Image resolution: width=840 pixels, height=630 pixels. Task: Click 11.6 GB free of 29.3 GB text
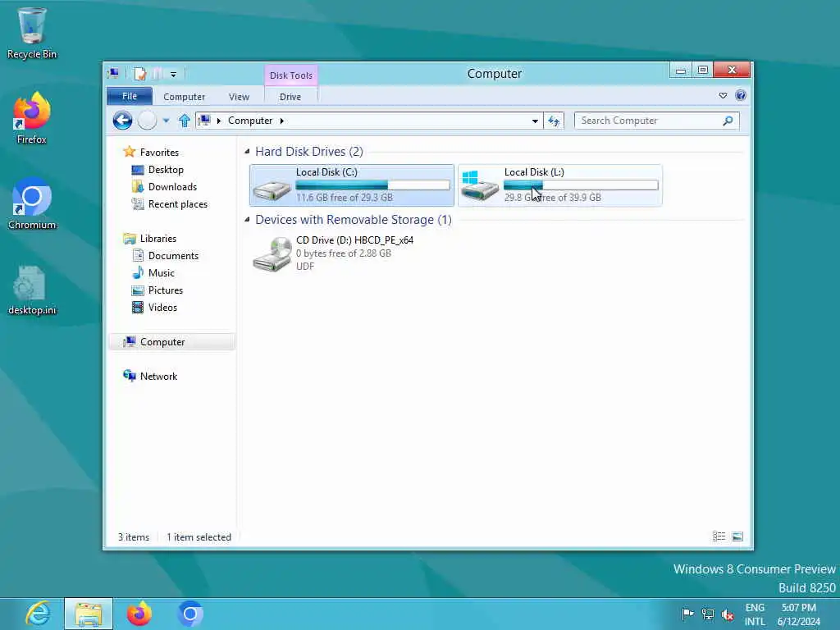(345, 198)
